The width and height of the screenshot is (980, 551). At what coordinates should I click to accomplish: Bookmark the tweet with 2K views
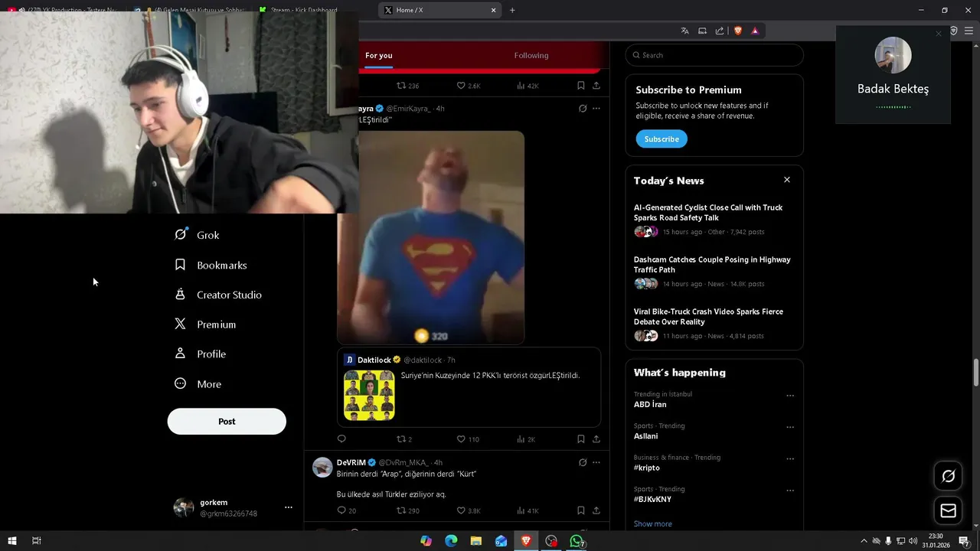[580, 439]
